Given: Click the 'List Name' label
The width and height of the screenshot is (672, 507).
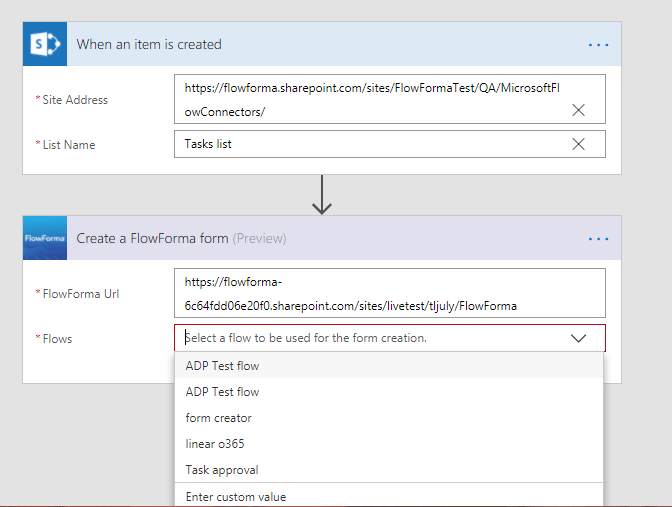Looking at the screenshot, I should 69,145.
